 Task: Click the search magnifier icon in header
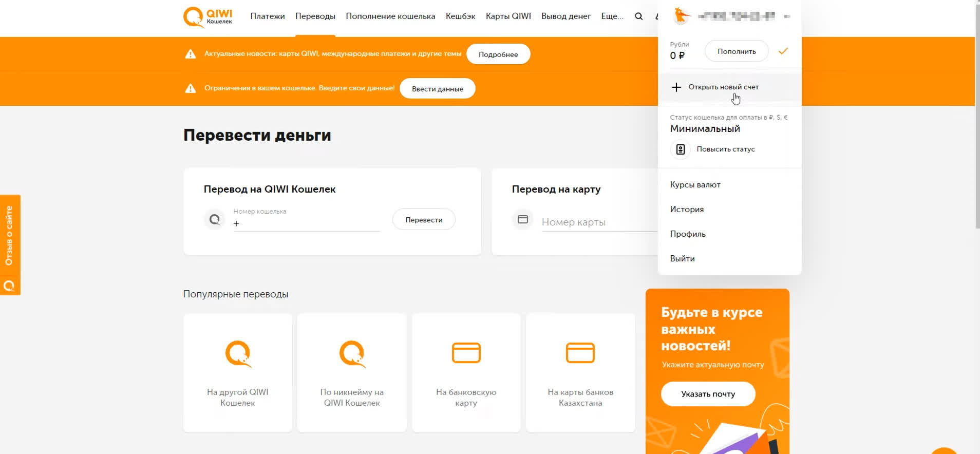pyautogui.click(x=638, y=16)
